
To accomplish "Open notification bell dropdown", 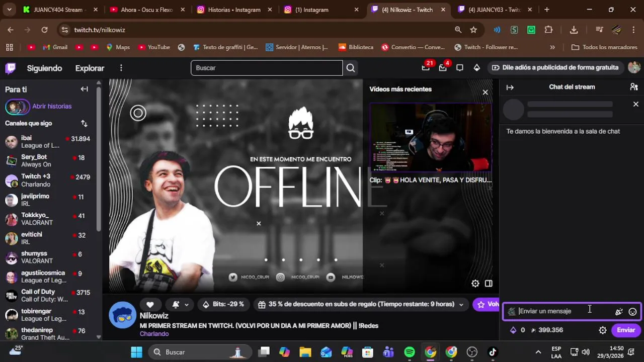I will [180, 304].
